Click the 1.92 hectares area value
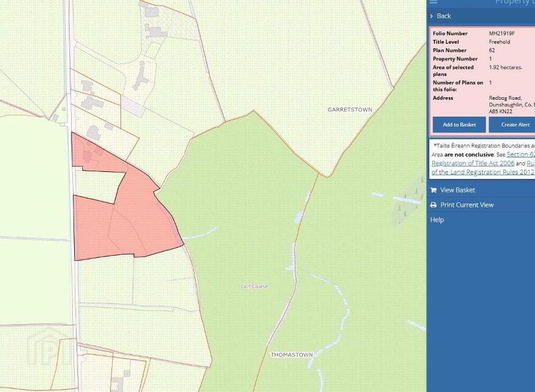Viewport: 535px width, 392px height. click(505, 67)
